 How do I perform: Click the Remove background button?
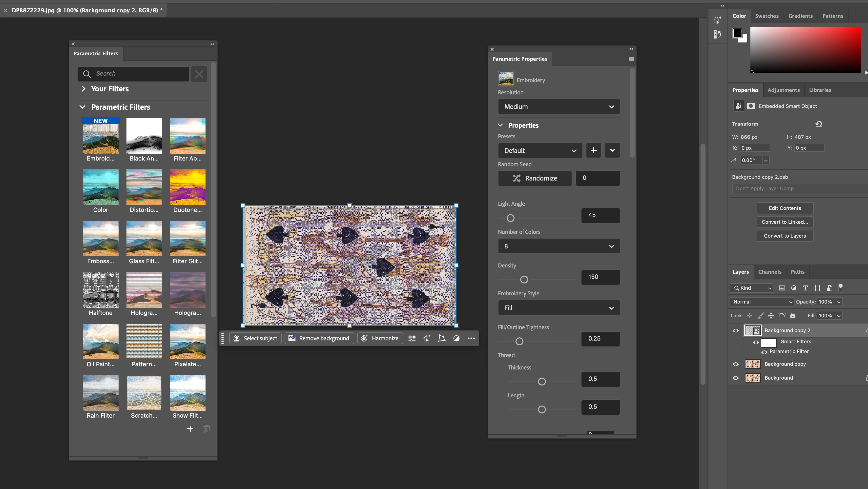tap(319, 338)
